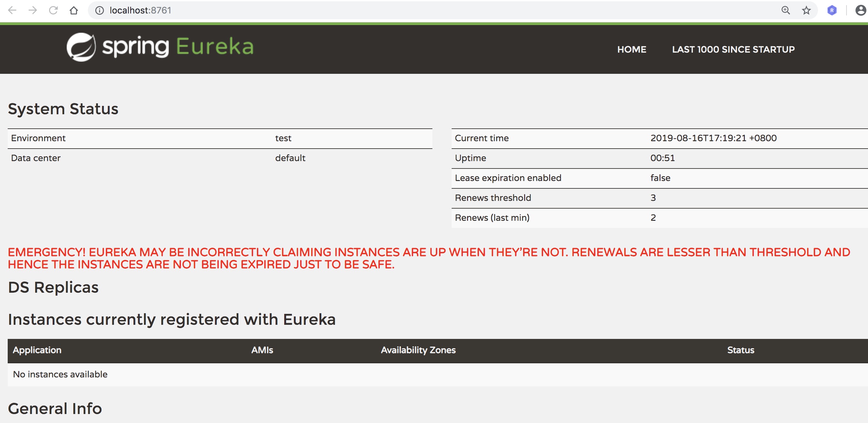Click the AMIs column header
Image resolution: width=868 pixels, height=423 pixels.
coord(262,350)
